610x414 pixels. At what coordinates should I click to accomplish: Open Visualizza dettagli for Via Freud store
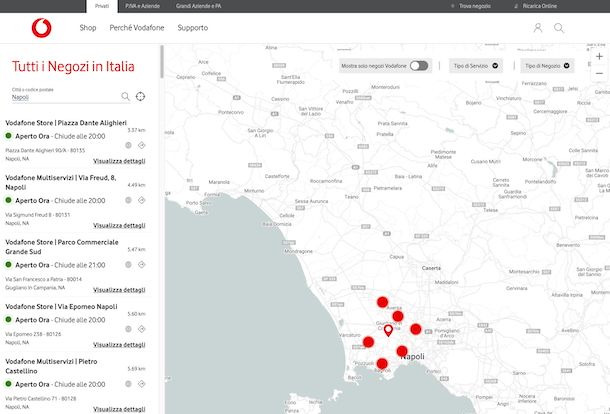pos(119,225)
